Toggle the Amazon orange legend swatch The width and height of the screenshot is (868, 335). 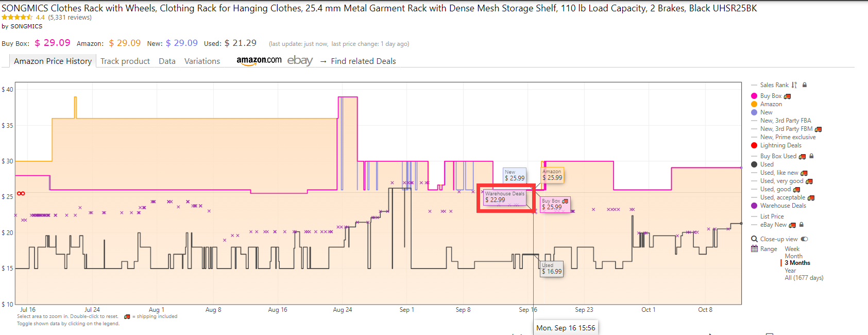coord(754,104)
